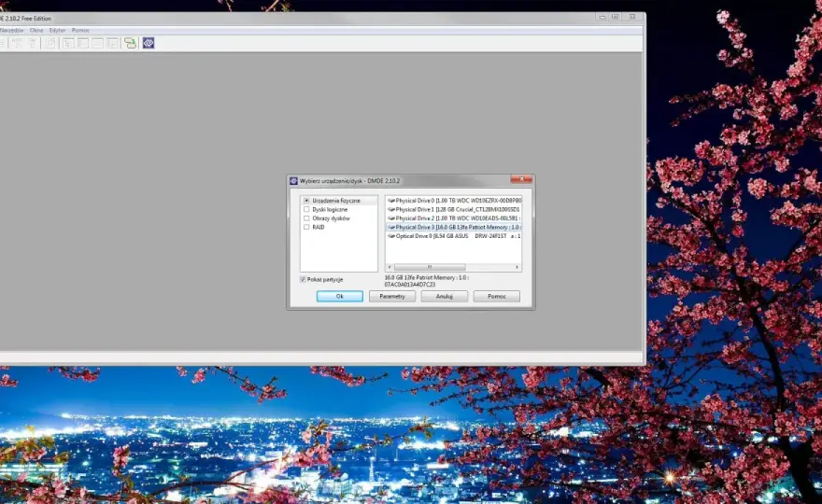Maximize the DMDE main window
This screenshot has height=504, width=822.
pos(616,17)
